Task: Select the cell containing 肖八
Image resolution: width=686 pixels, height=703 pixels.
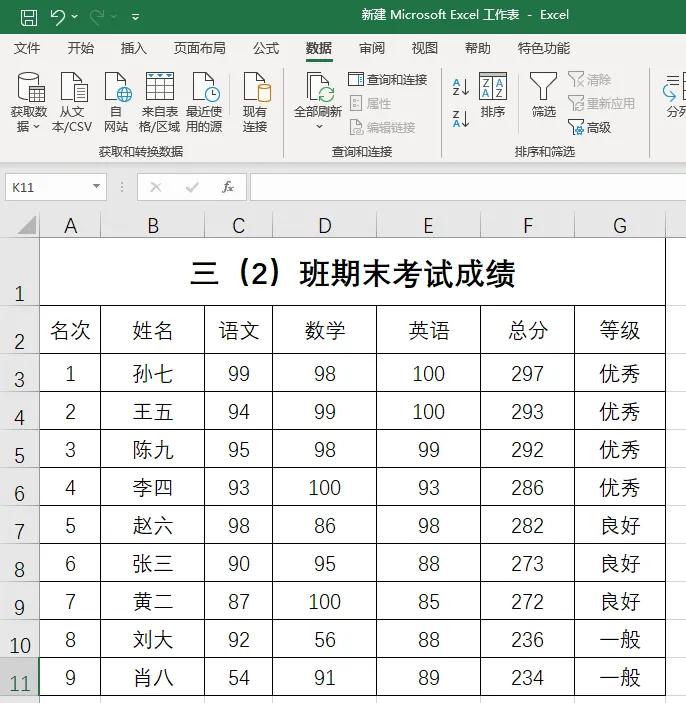Action: click(x=153, y=677)
